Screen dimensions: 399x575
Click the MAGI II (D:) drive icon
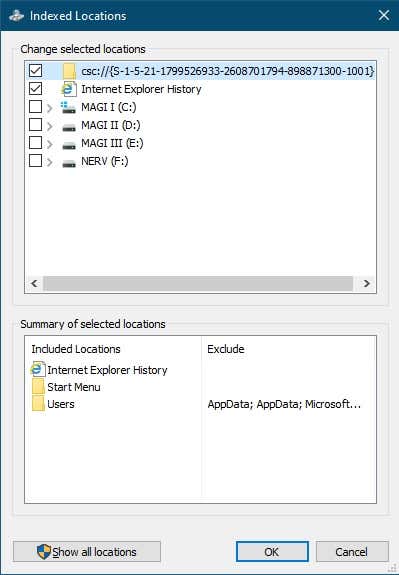[x=69, y=127]
